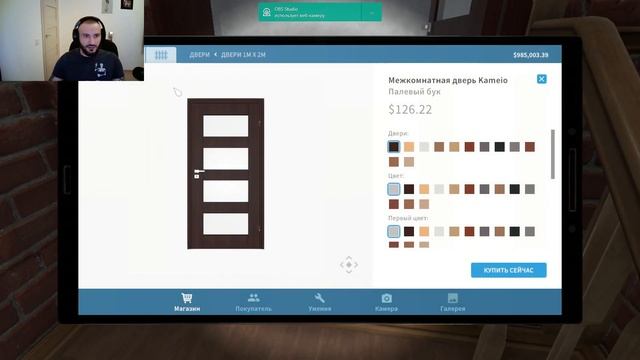The image size is (640, 360).
Task: Select the fence category icon tab
Action: click(x=161, y=55)
